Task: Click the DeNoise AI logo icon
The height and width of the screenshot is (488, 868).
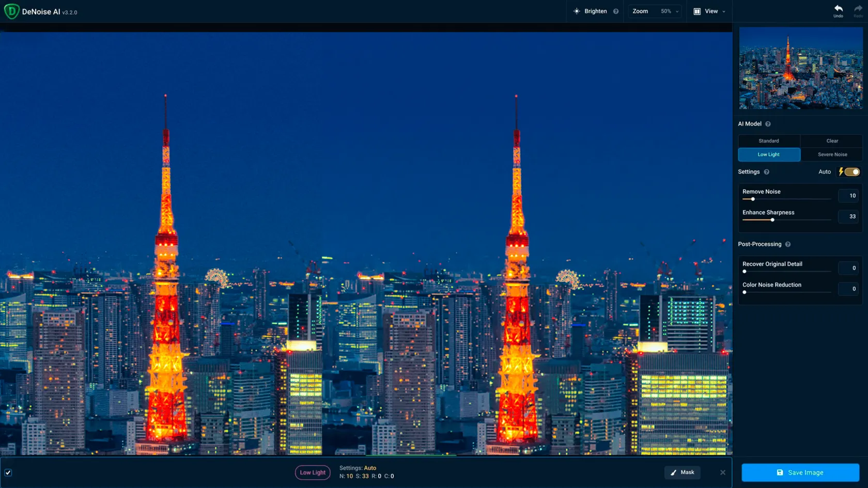Action: pyautogui.click(x=11, y=11)
